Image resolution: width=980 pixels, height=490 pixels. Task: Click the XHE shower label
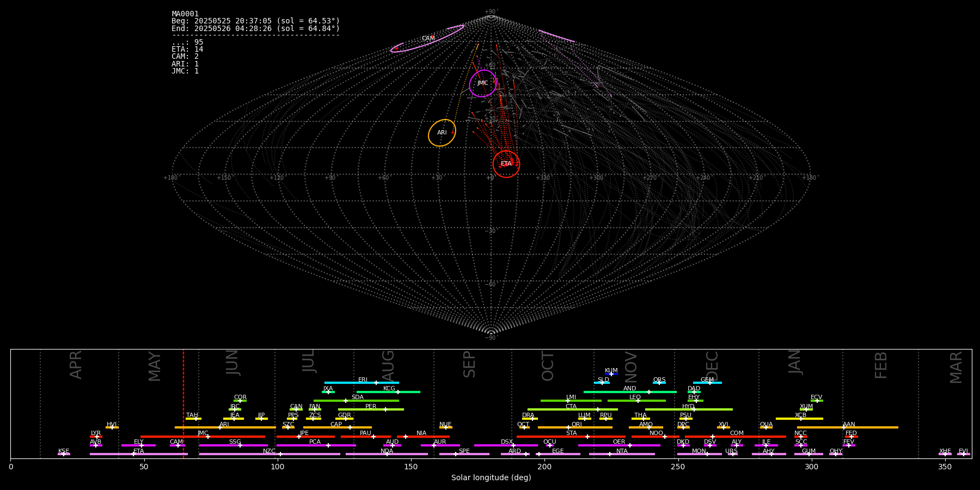(x=945, y=451)
